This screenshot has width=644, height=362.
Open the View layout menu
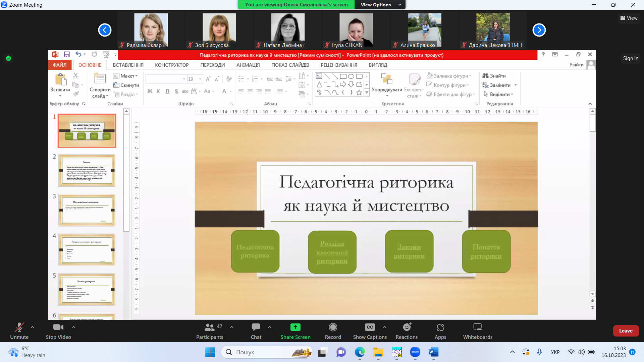(x=629, y=18)
